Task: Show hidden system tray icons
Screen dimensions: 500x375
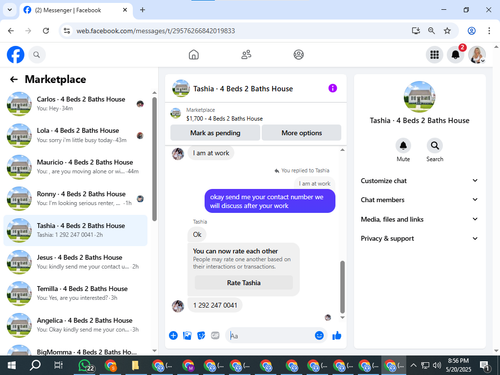Action: [x=413, y=365]
